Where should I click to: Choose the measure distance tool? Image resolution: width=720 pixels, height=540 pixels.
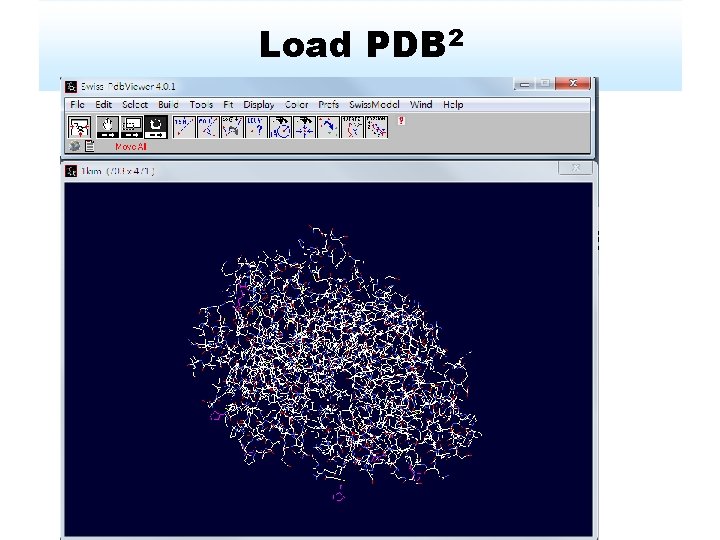184,127
